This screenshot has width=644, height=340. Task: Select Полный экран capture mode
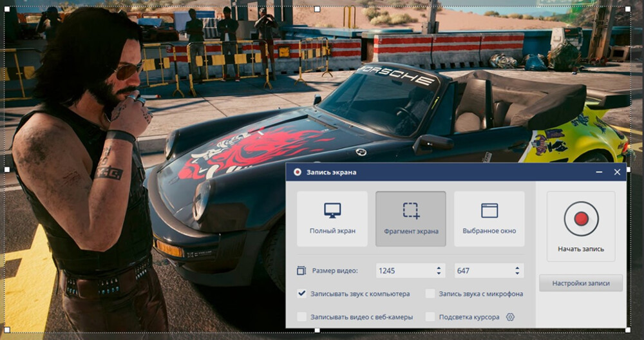pyautogui.click(x=332, y=219)
